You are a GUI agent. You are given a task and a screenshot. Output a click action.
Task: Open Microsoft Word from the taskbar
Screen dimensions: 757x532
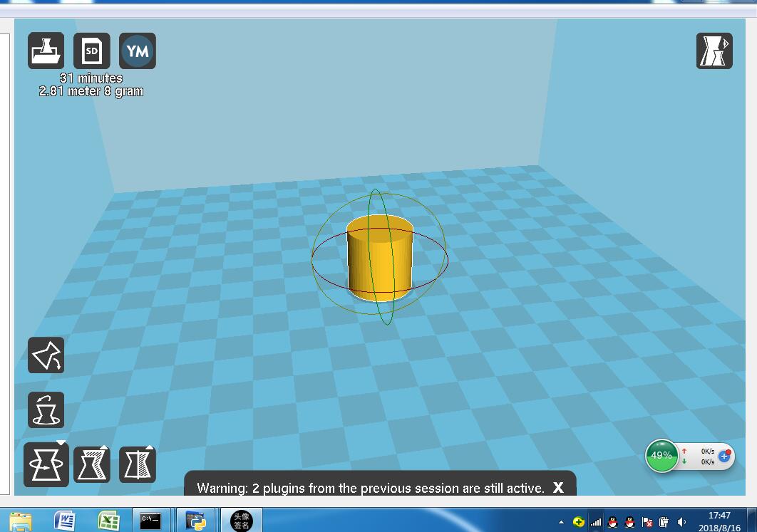coord(65,521)
